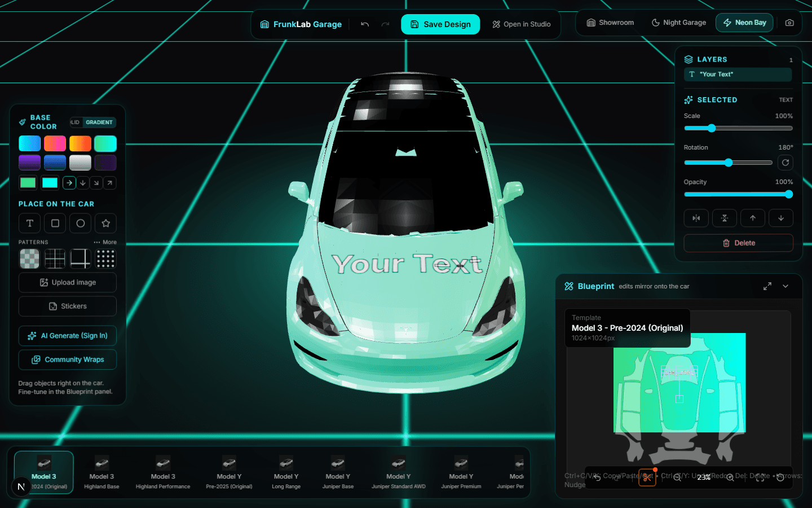
Task: Pick the silver gradient swatch
Action: [x=80, y=163]
